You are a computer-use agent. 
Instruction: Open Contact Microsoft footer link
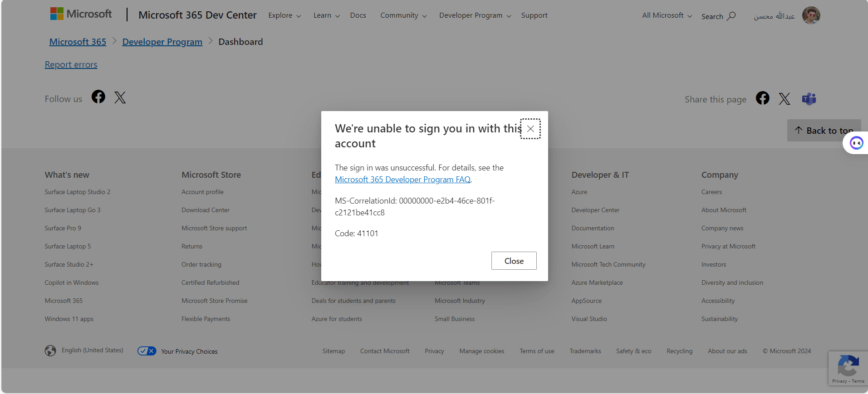coord(385,351)
